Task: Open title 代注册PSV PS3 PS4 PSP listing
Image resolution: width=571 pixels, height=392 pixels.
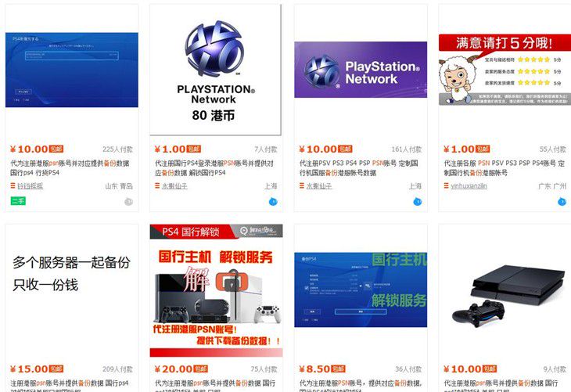Action: [359, 168]
